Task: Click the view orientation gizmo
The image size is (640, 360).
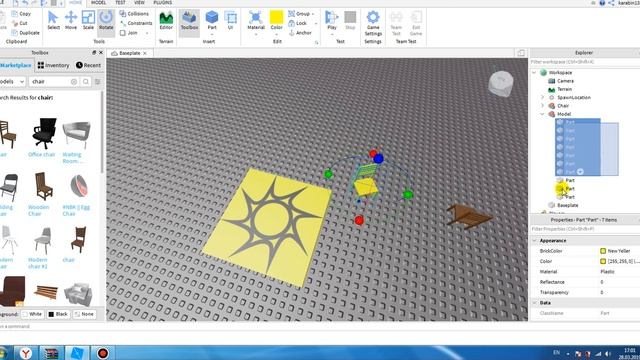Action: [500, 83]
